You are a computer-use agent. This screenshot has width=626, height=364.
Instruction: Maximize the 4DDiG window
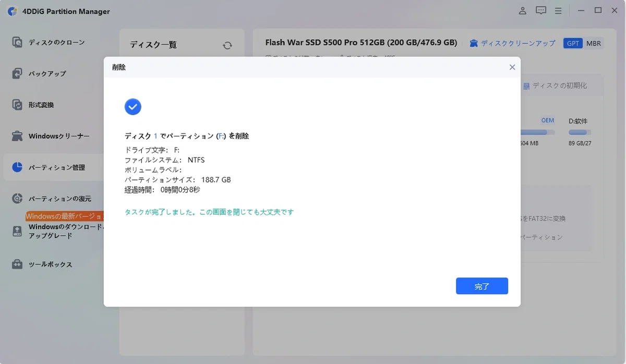coord(598,10)
